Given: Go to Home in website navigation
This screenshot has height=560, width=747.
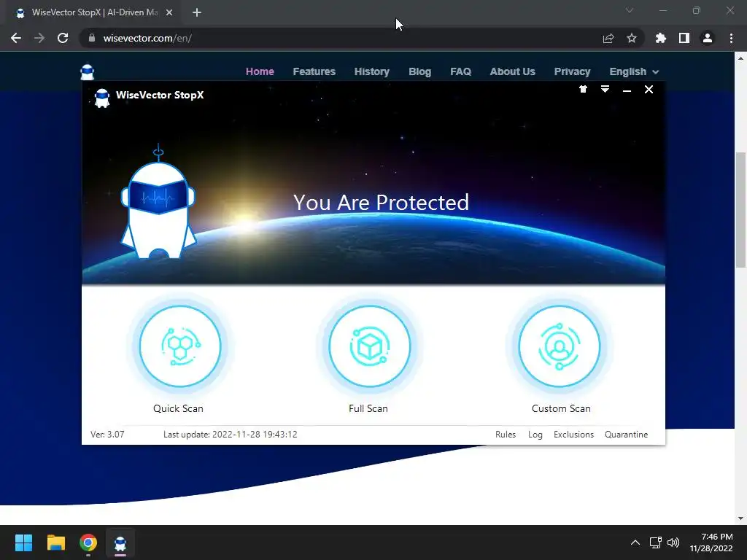Looking at the screenshot, I should 260,71.
